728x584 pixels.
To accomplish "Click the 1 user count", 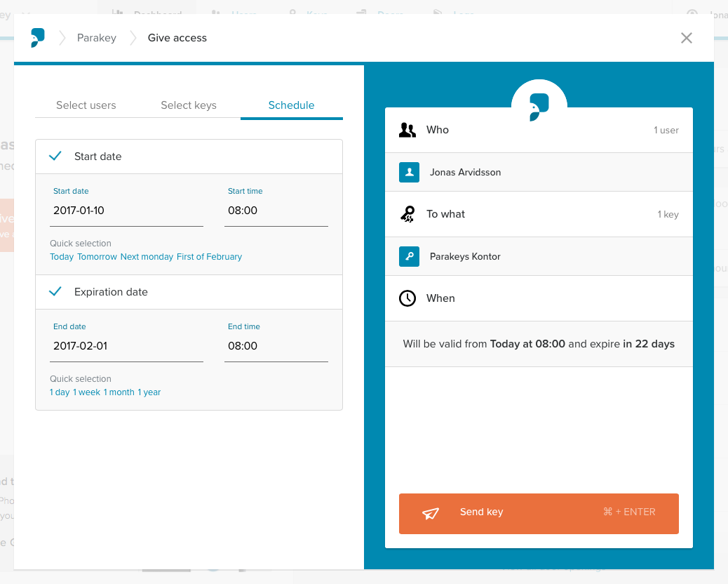I will point(666,130).
